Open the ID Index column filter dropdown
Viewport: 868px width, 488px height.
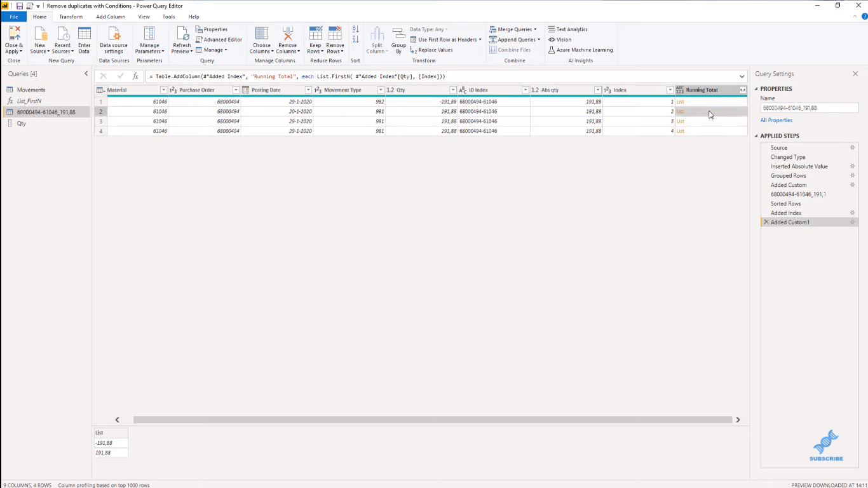526,90
